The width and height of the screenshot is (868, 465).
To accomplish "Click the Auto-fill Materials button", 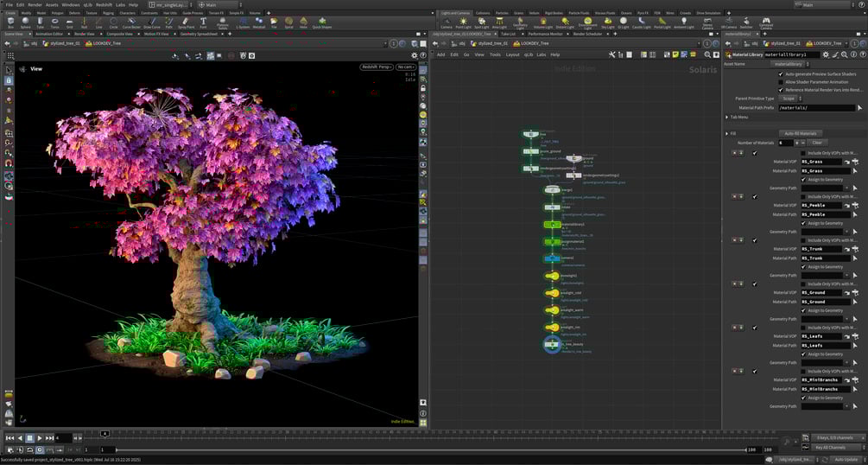I will (x=801, y=134).
